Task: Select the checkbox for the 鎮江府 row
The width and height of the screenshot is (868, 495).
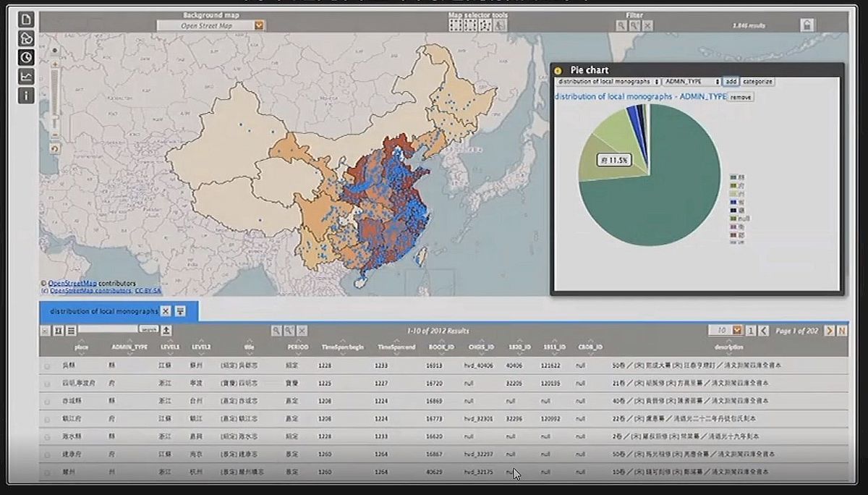Action: [47, 419]
